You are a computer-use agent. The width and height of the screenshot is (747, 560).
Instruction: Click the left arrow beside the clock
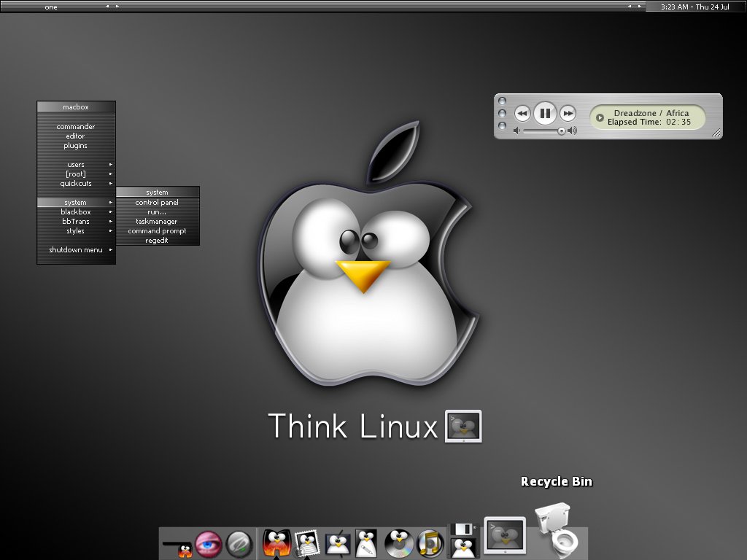[630, 6]
